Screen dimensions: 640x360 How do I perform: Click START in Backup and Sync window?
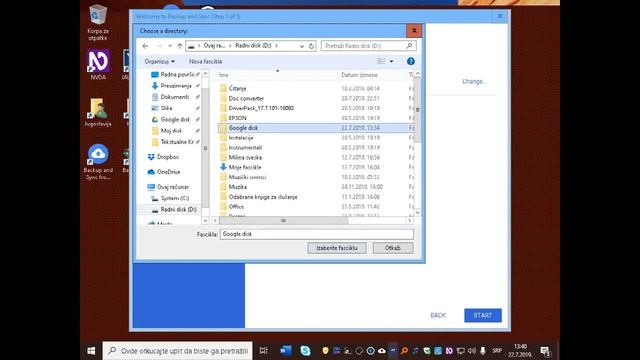(x=483, y=316)
